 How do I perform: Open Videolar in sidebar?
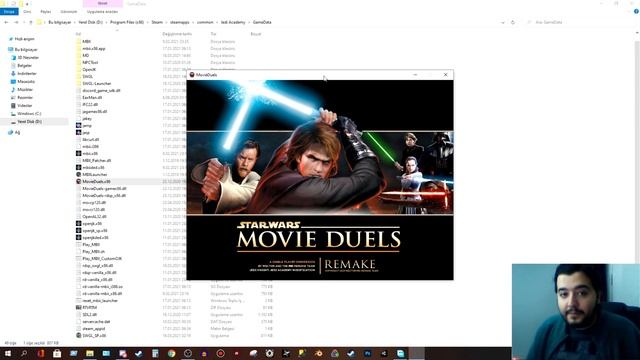(x=24, y=105)
